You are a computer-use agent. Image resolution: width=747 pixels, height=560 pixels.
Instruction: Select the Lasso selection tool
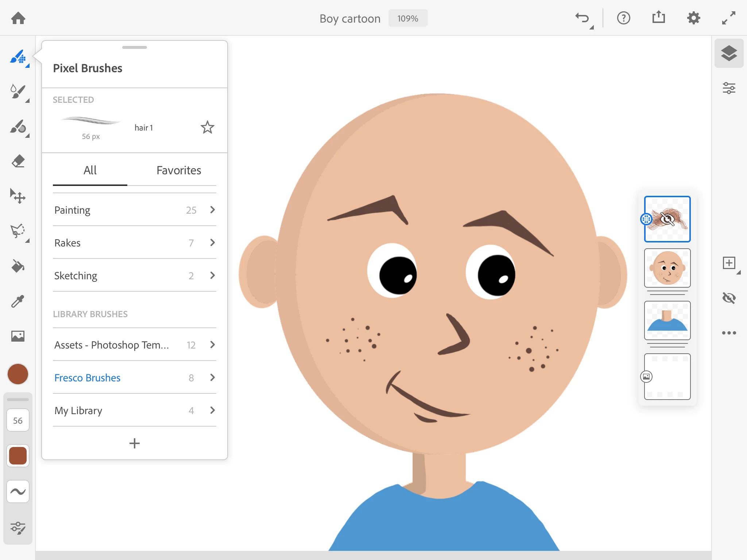(x=18, y=231)
